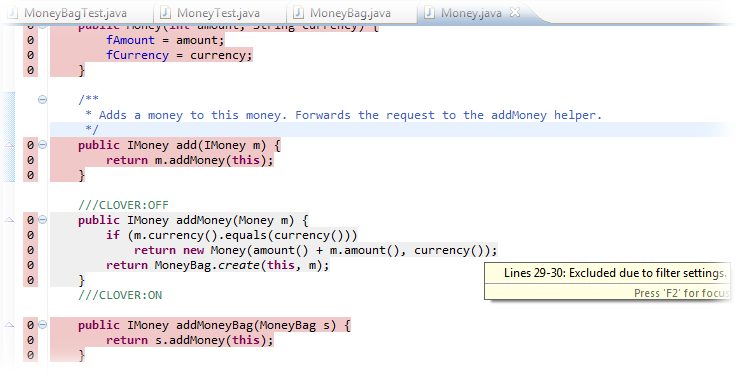Click the Java file icon on MoneyBag.java tab

(x=297, y=13)
